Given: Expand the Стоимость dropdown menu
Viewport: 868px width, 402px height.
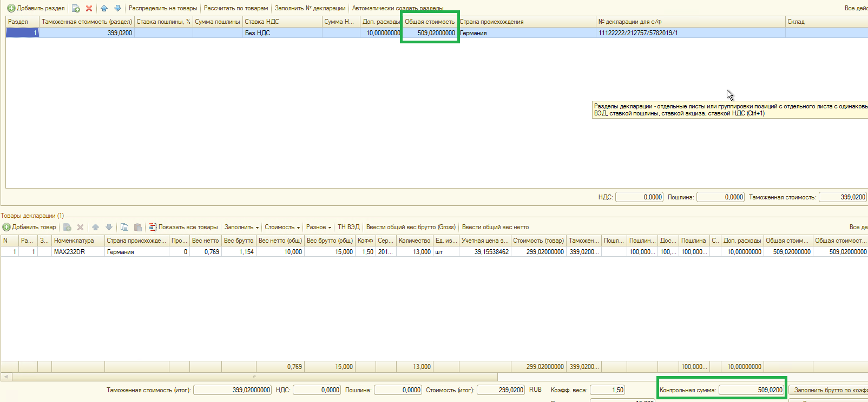Looking at the screenshot, I should pos(282,228).
